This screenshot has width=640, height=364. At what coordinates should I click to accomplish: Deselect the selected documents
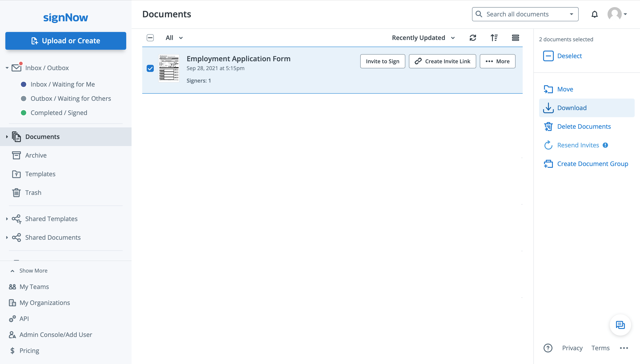[569, 56]
